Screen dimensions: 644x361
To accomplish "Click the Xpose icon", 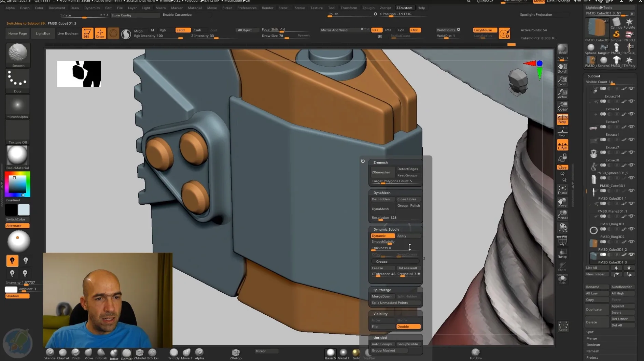I will (563, 326).
